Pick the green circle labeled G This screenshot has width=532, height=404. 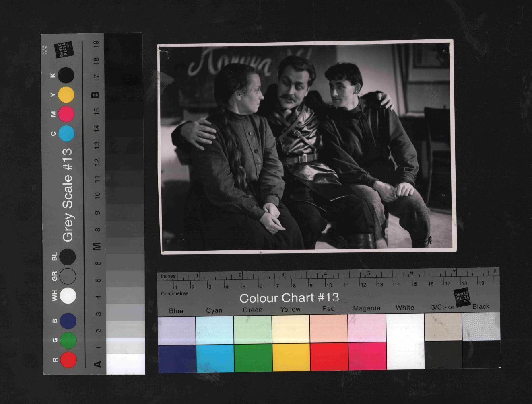click(x=68, y=340)
